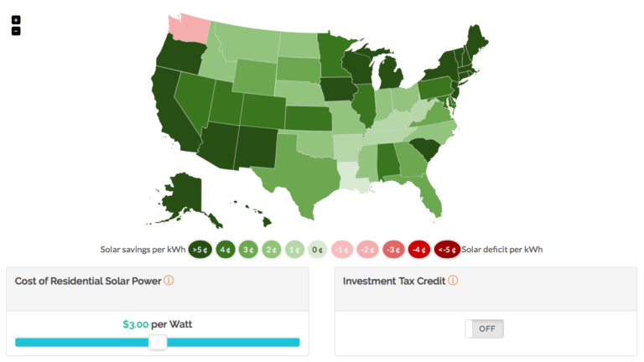Zoom in on the map with plus button
Screen dimensions: 644x362
tap(16, 20)
